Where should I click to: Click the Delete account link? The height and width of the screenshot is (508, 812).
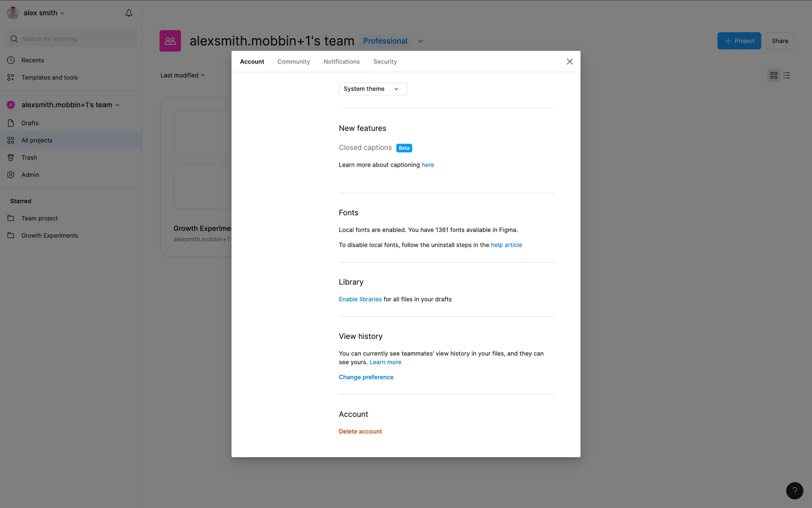pyautogui.click(x=360, y=431)
